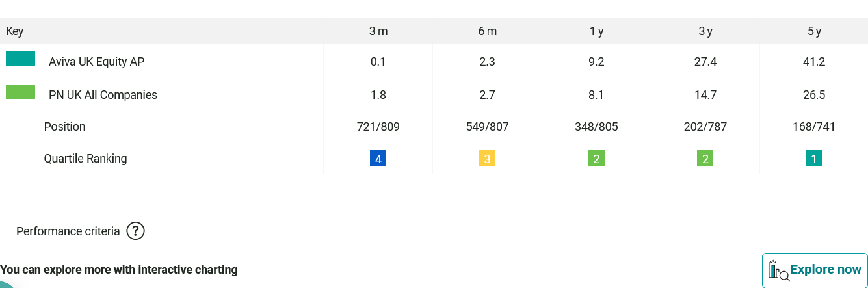Open interactive charting with Explore now
The width and height of the screenshot is (868, 288).
click(x=815, y=270)
